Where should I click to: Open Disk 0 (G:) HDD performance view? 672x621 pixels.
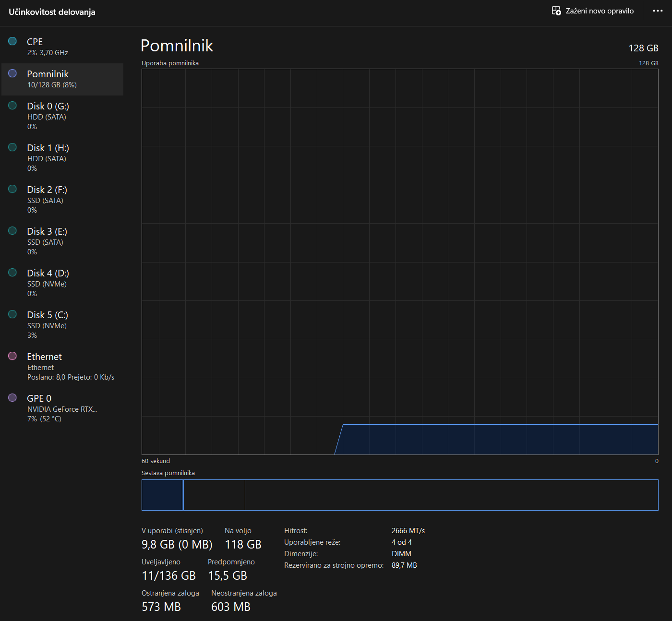point(62,116)
